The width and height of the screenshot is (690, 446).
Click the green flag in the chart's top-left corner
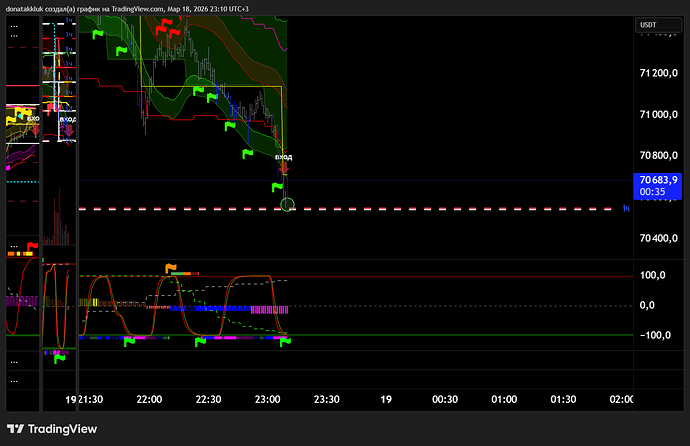[x=99, y=33]
